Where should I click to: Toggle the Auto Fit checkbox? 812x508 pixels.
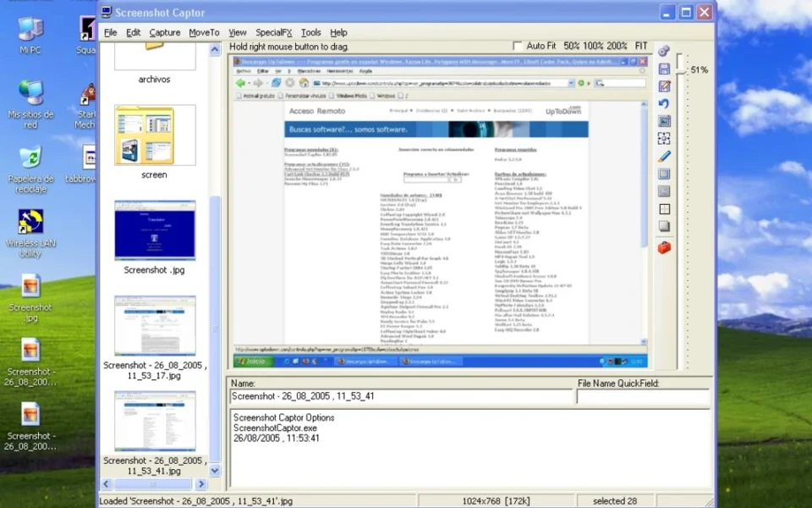point(517,46)
